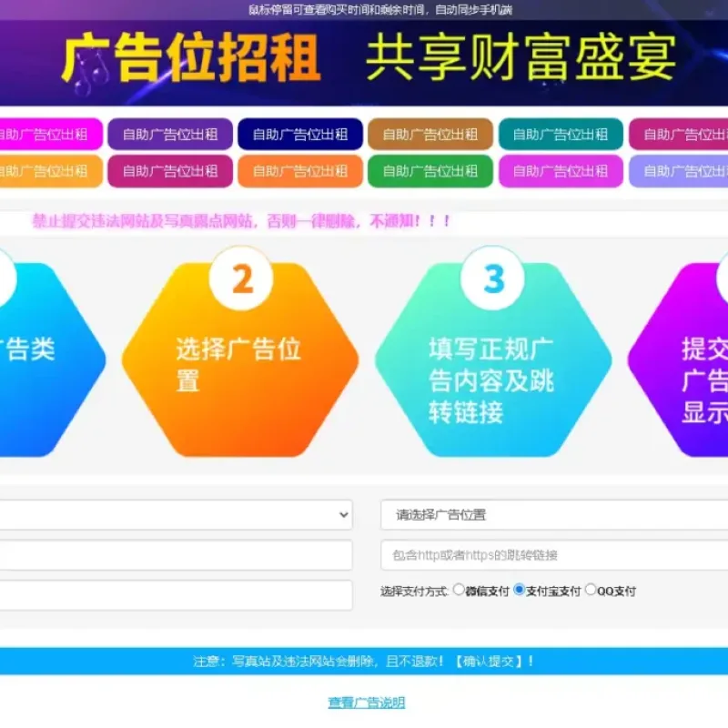Screen dimensions: 728x728
Task: Click the purple 自助广告位出租 ad slot button
Action: point(170,134)
